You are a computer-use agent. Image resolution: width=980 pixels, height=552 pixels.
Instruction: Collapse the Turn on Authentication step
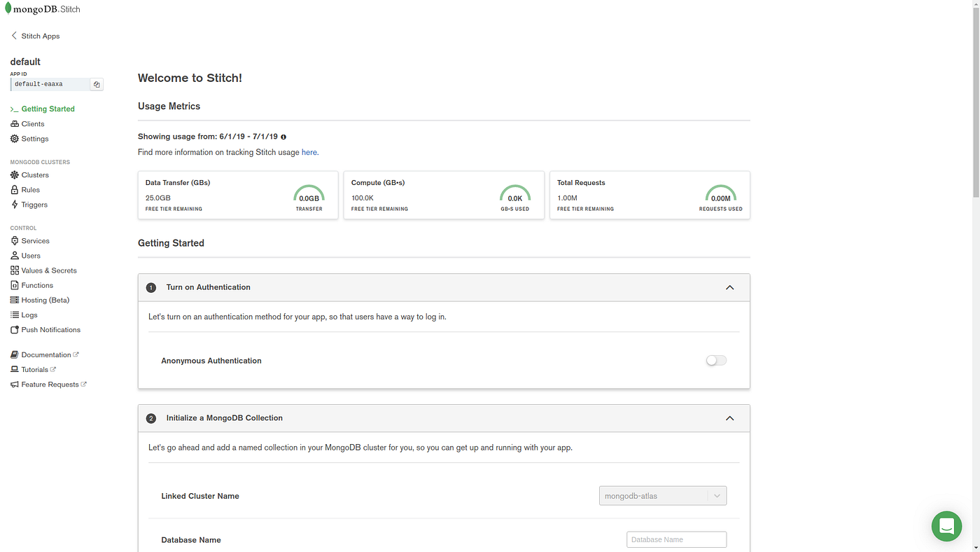(729, 287)
